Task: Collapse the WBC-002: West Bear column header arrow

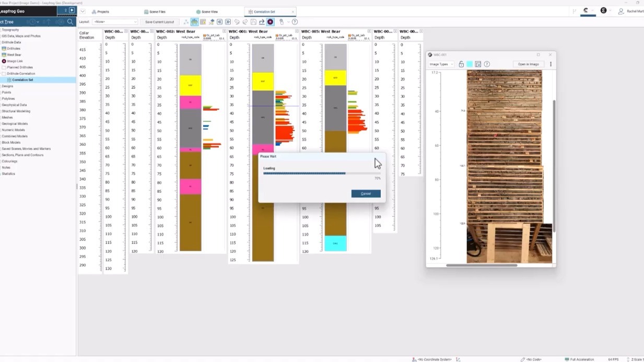Action: pyautogui.click(x=225, y=31)
